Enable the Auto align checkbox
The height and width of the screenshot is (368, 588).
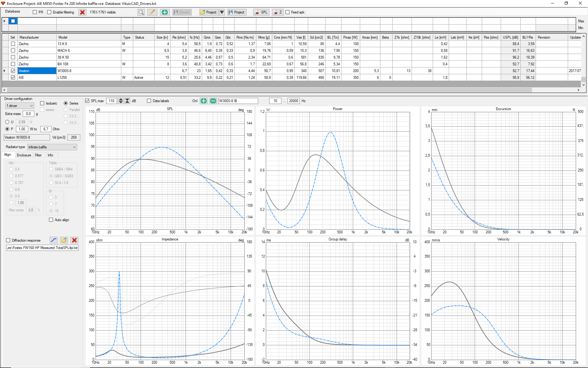pyautogui.click(x=51, y=220)
